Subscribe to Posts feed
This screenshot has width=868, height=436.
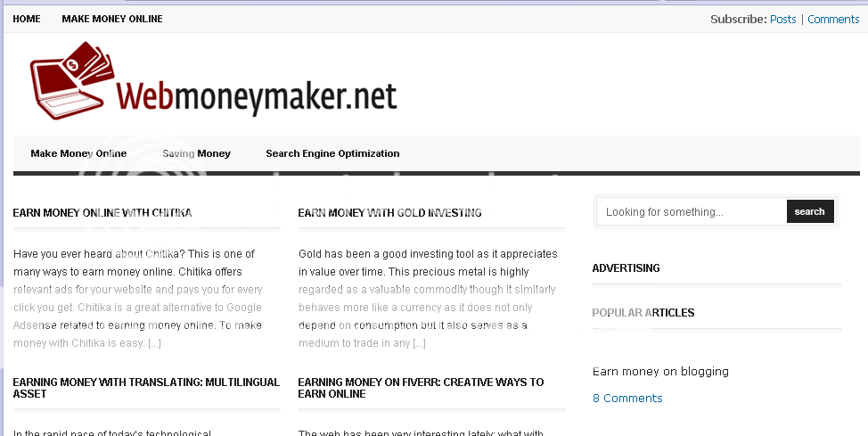[782, 19]
